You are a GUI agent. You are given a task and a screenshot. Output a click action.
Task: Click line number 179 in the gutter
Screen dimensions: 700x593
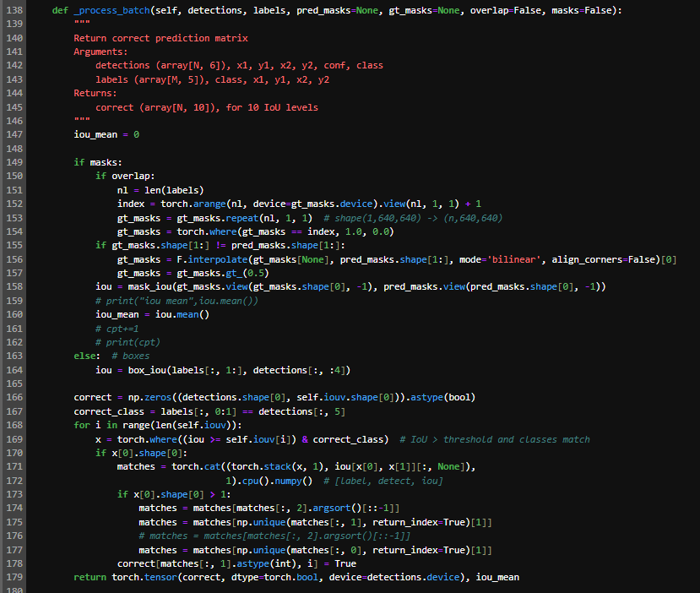click(14, 577)
